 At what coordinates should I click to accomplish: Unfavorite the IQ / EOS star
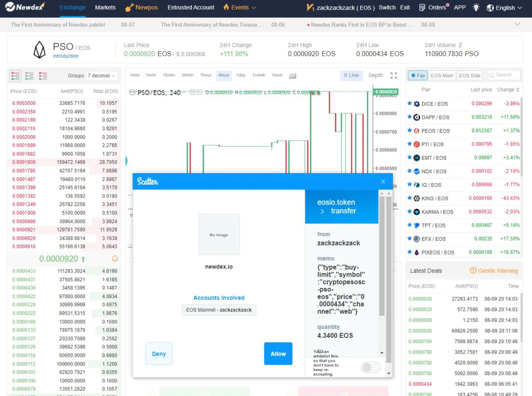409,185
